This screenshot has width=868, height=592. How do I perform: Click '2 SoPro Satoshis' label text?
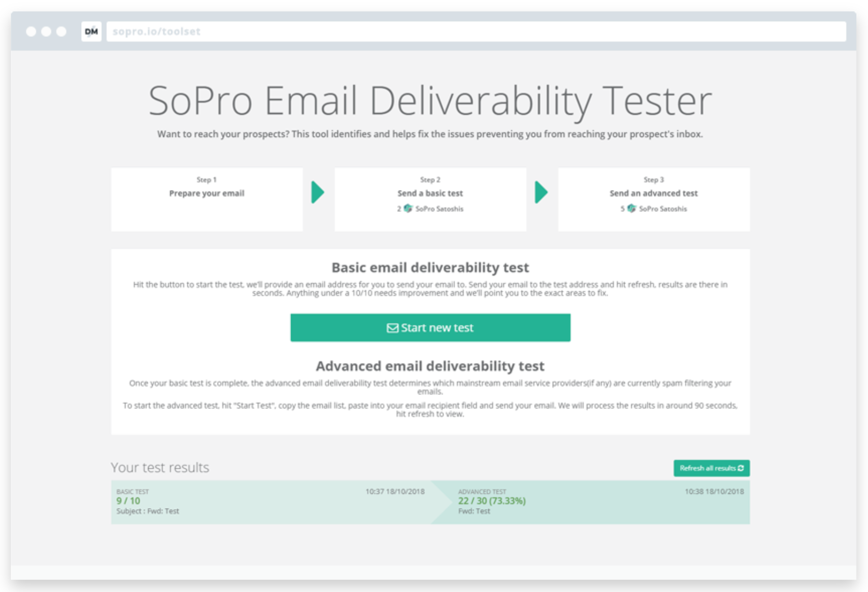click(x=430, y=209)
